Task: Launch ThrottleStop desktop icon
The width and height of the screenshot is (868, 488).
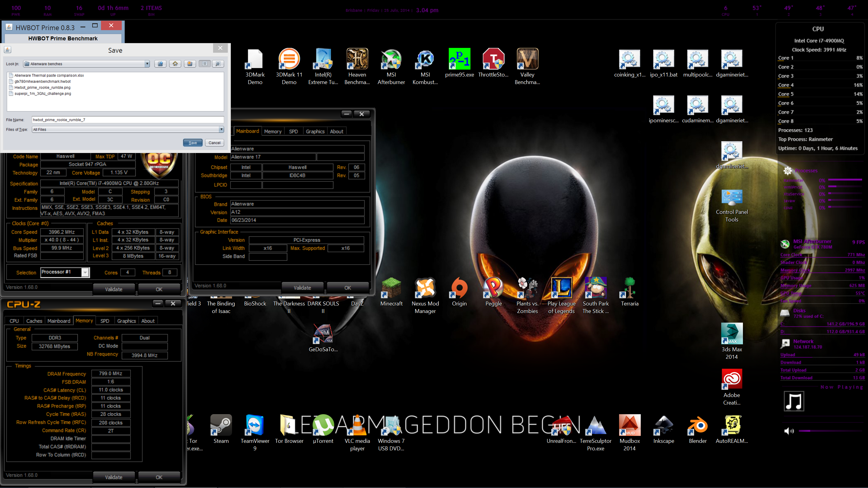Action: pyautogui.click(x=493, y=63)
